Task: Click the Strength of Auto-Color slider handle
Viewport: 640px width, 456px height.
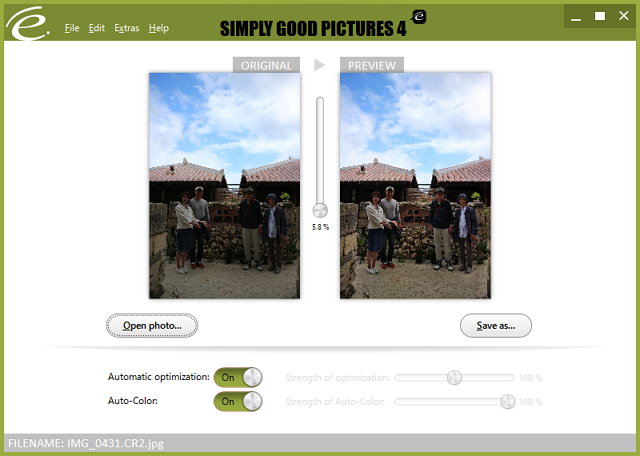Action: click(x=508, y=402)
